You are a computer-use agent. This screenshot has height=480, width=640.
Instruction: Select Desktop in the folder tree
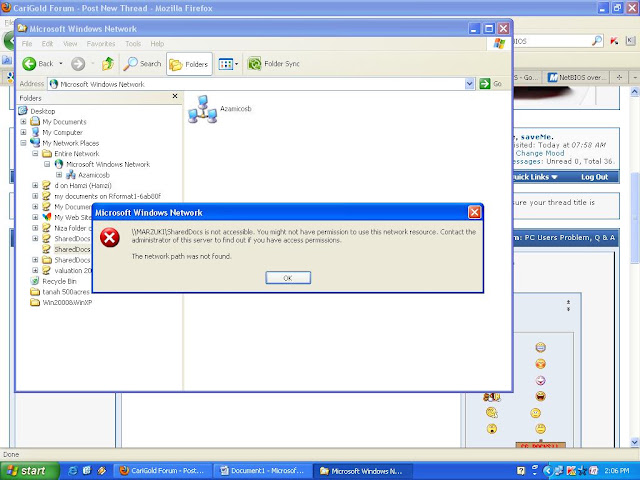coord(42,111)
